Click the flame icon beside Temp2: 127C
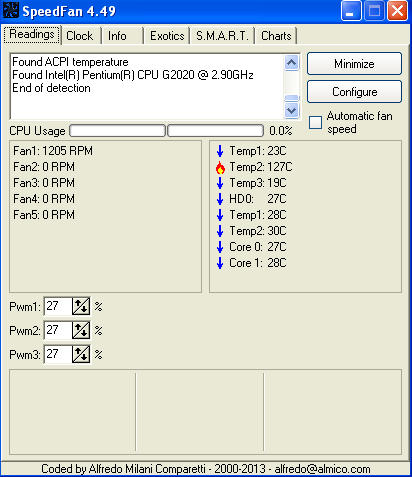Screen dimensions: 412x477 220,167
